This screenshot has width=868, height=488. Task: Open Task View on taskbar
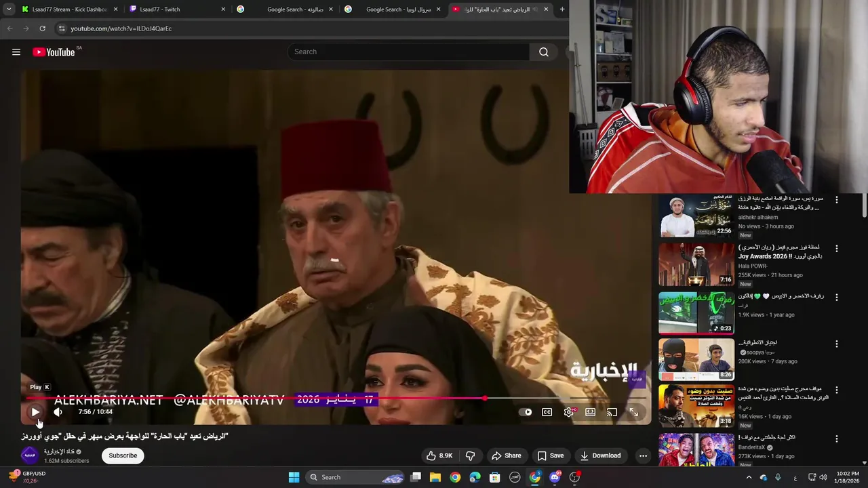tap(416, 477)
